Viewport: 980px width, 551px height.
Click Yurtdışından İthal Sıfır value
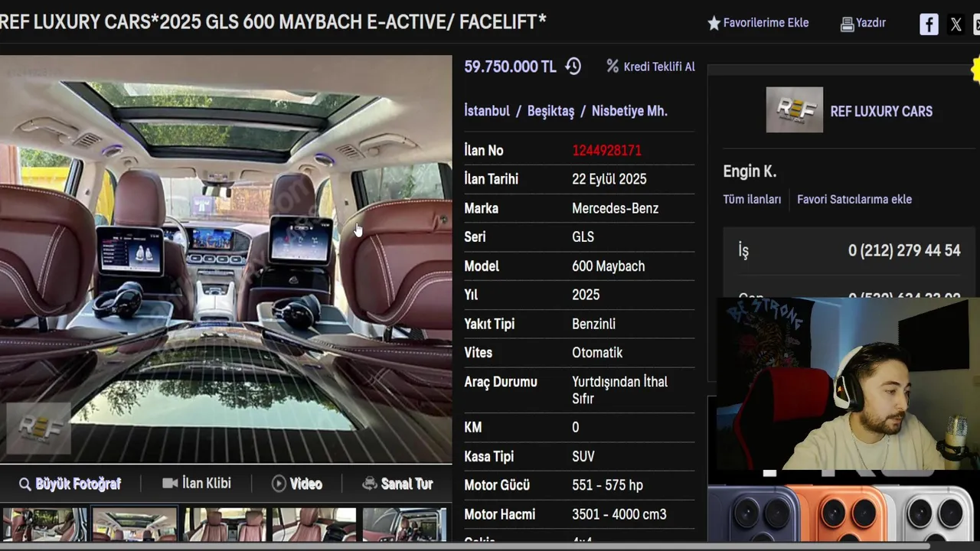619,390
